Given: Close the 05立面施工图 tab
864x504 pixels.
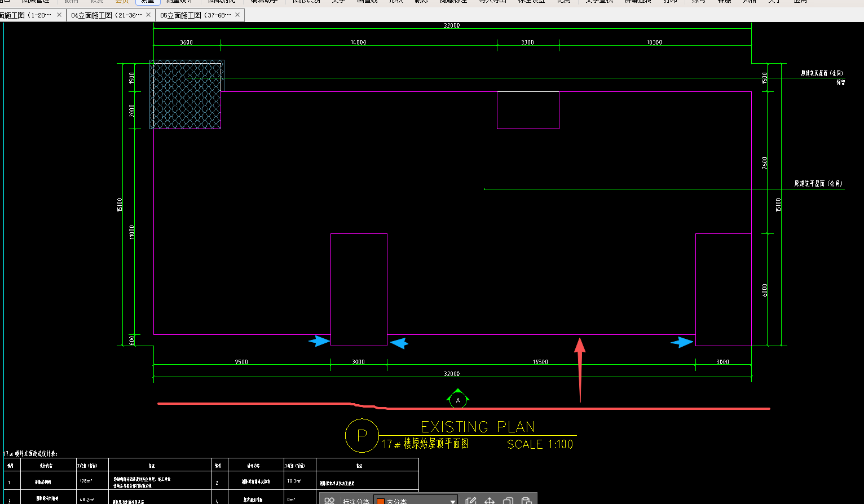Looking at the screenshot, I should pos(237,15).
